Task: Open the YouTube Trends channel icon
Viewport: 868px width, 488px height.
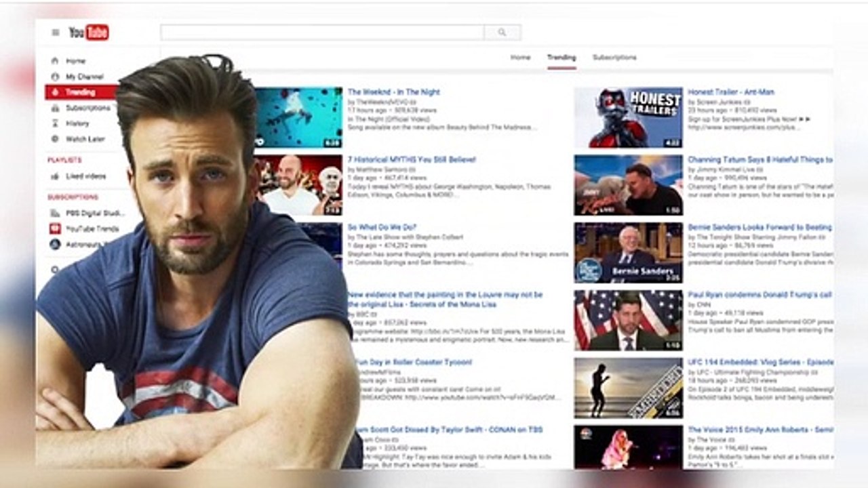Action: (55, 228)
